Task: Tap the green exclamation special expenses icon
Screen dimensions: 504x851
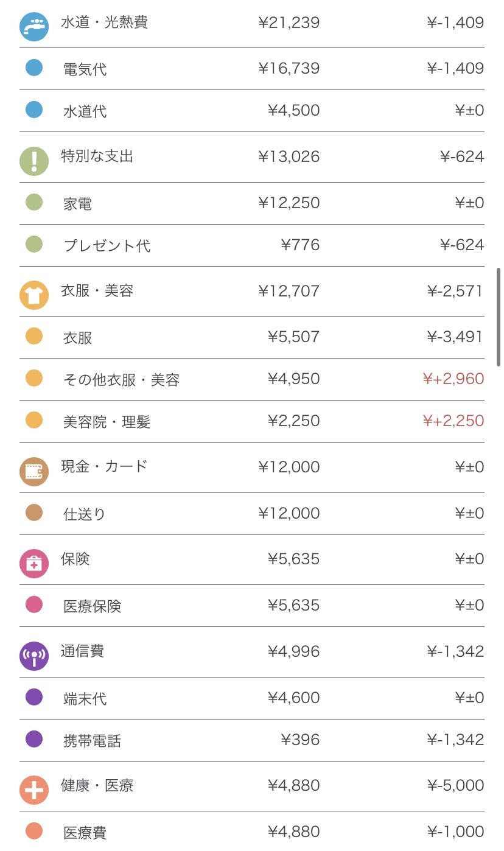Action: click(x=33, y=161)
